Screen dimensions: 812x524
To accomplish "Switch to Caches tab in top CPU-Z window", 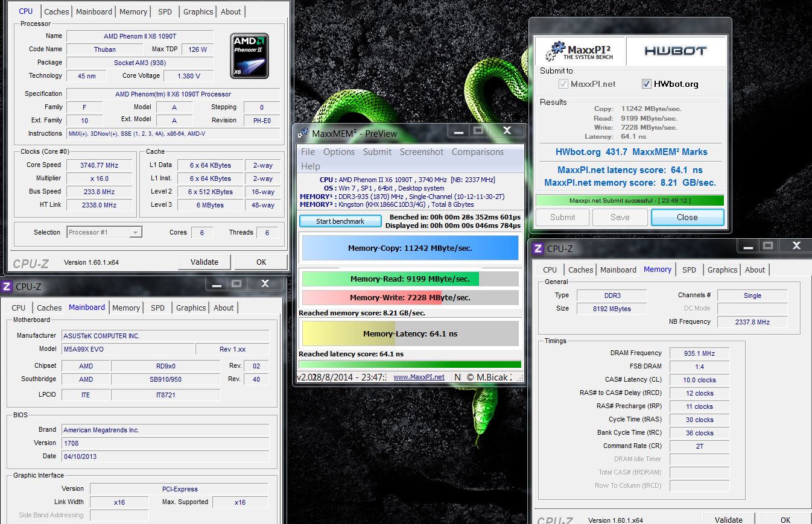I will [x=56, y=11].
